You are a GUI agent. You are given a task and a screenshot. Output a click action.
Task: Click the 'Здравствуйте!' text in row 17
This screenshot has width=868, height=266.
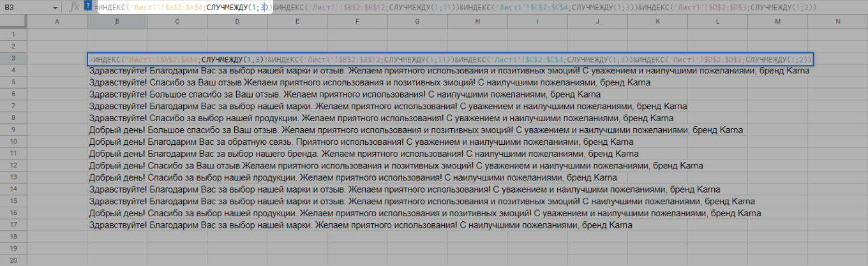click(117, 225)
